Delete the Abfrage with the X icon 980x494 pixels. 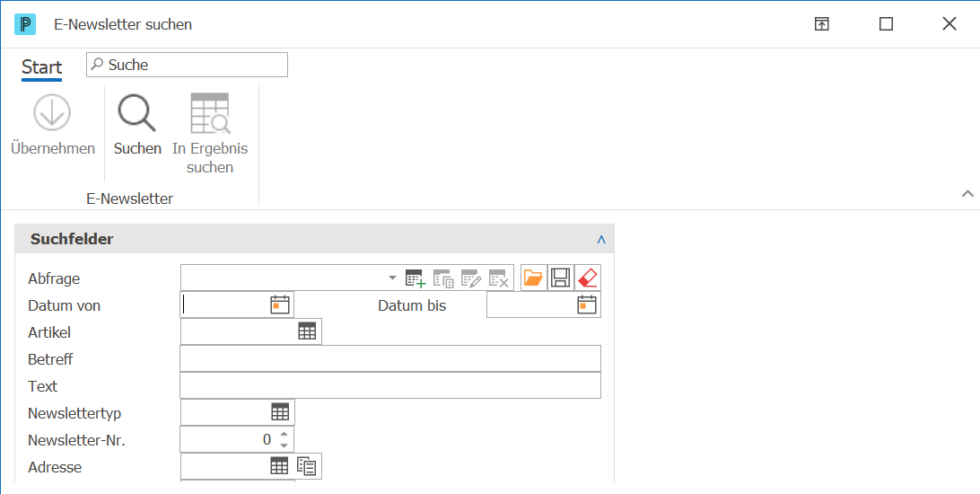pos(499,278)
